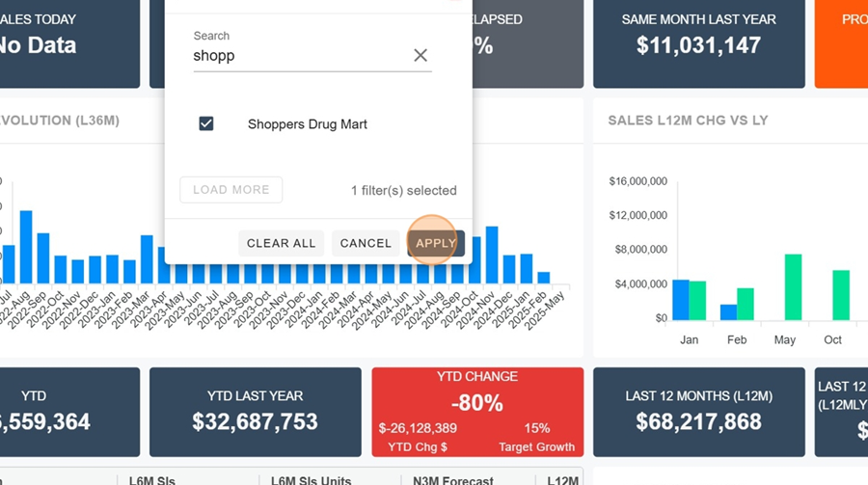Click the L6M Sls Units column header

[x=311, y=480]
